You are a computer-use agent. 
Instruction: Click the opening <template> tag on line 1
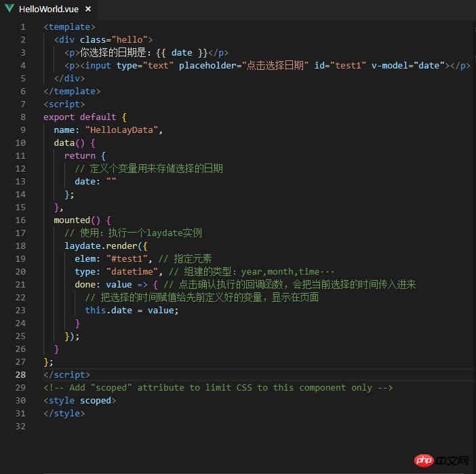click(x=70, y=27)
